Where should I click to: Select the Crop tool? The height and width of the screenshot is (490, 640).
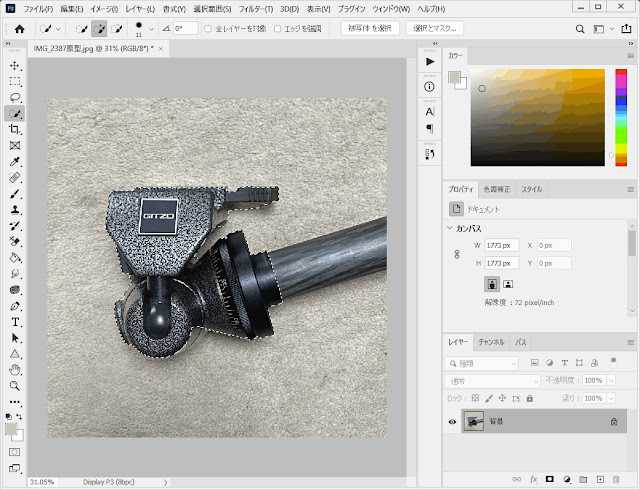click(x=15, y=129)
